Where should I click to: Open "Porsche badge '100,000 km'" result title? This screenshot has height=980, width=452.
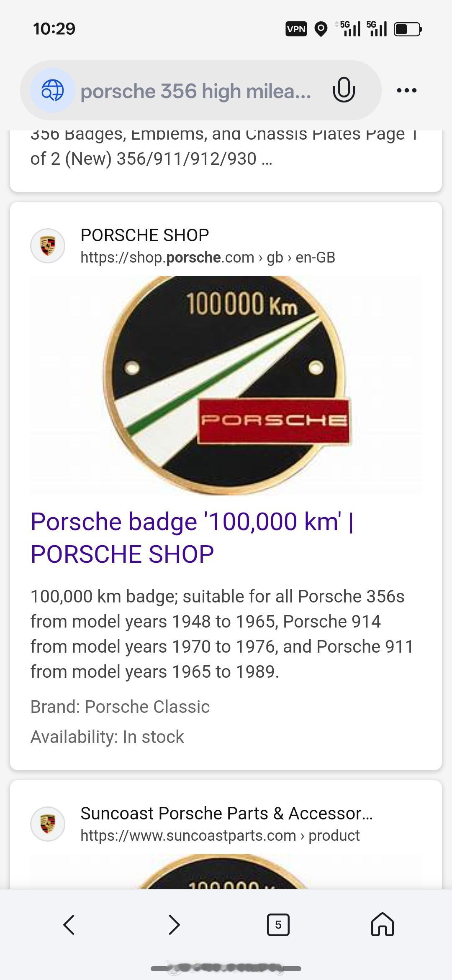(192, 538)
